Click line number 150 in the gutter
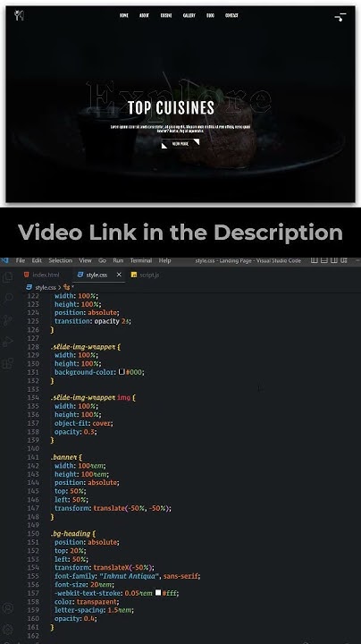The image size is (361, 644). click(33, 533)
